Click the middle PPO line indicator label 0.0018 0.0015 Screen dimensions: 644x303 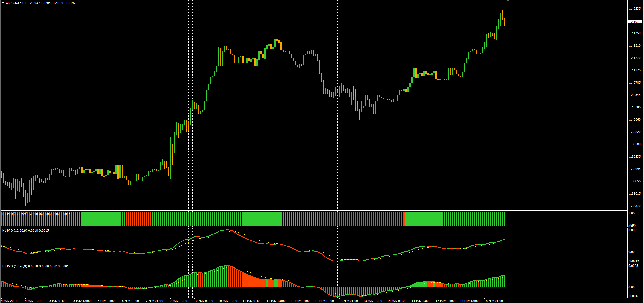point(25,230)
